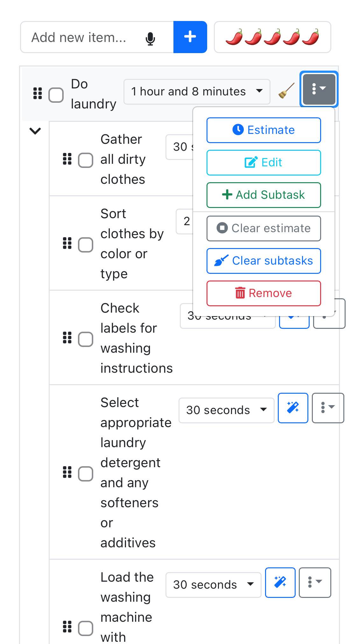The image size is (358, 644).
Task: Choose Estimate from the task menu
Action: click(264, 130)
